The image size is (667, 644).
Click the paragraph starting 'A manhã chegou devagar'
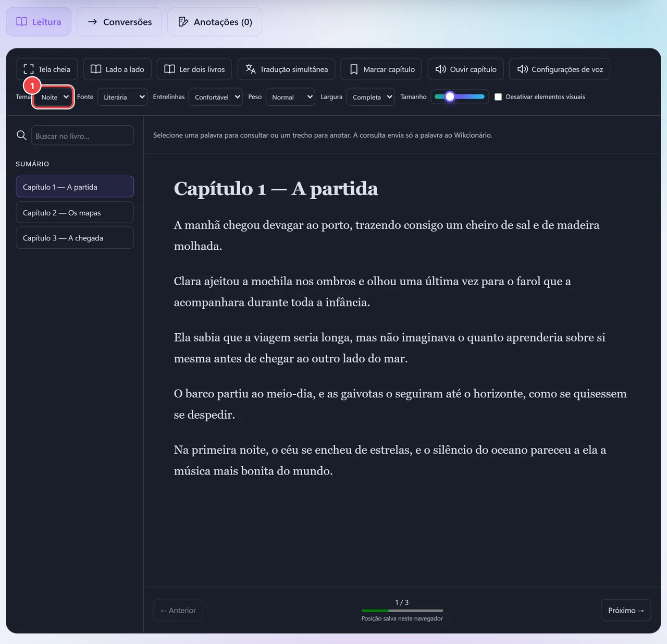[387, 235]
